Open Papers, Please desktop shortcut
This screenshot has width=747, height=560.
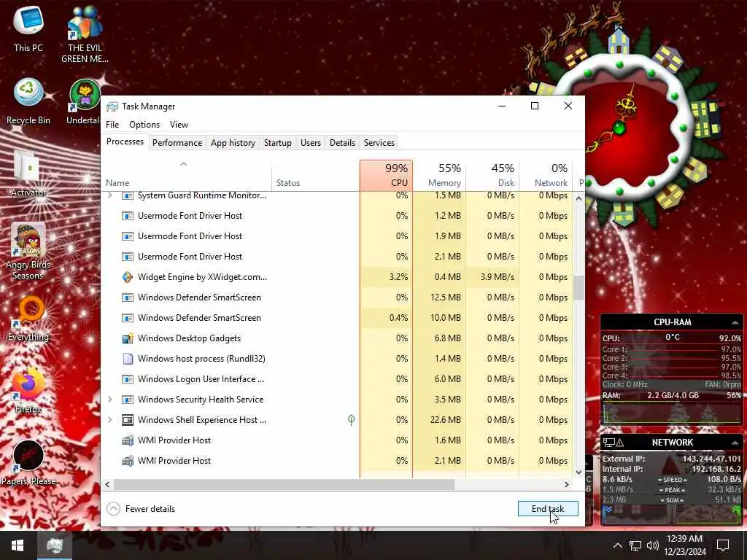pos(28,463)
